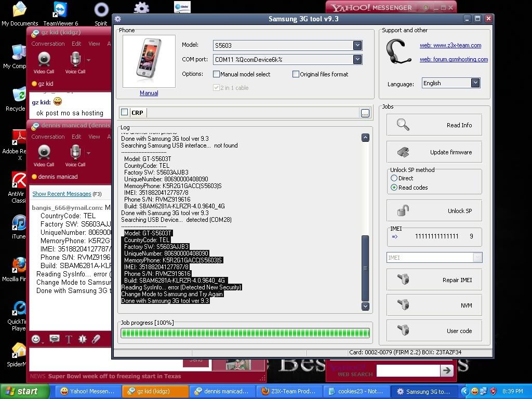
Task: Enable Original files format option
Action: [296, 74]
